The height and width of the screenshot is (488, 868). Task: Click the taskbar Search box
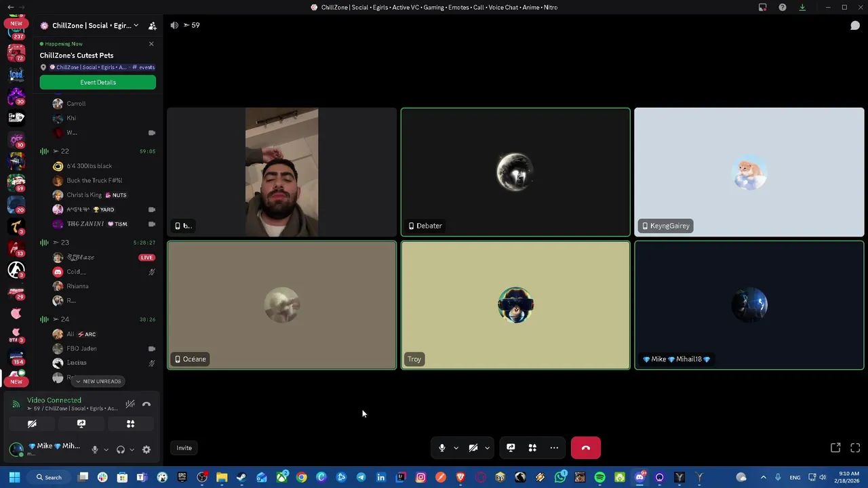tap(50, 477)
